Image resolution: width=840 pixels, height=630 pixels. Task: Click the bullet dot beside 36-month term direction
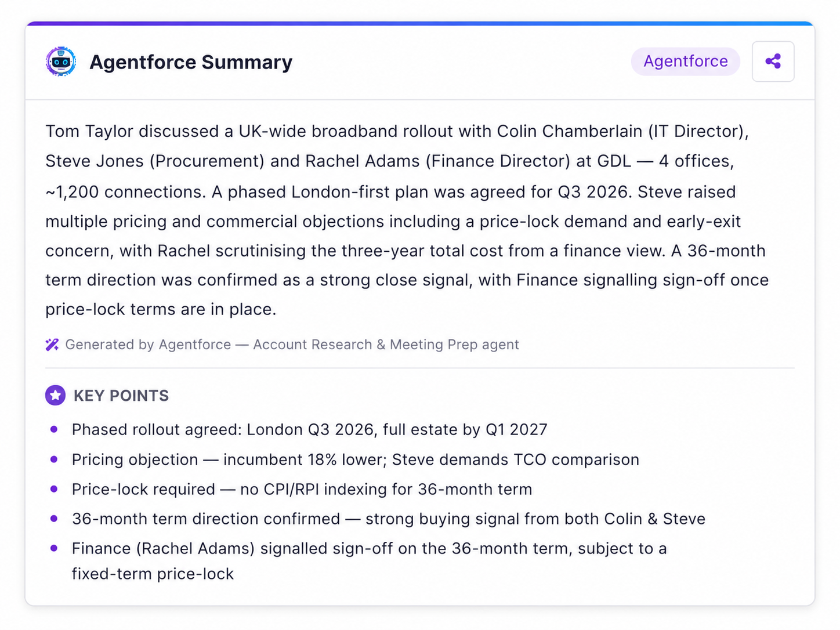coord(54,518)
